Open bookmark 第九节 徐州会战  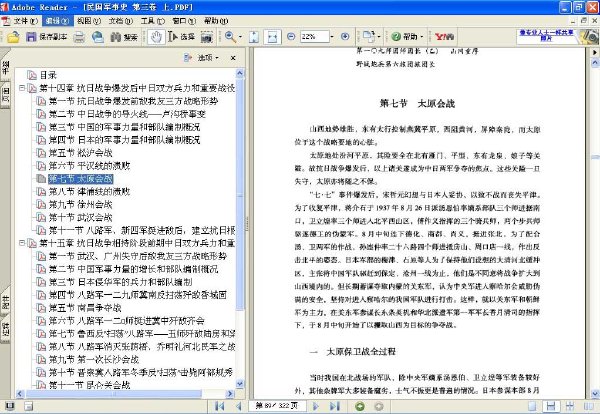[x=80, y=204]
